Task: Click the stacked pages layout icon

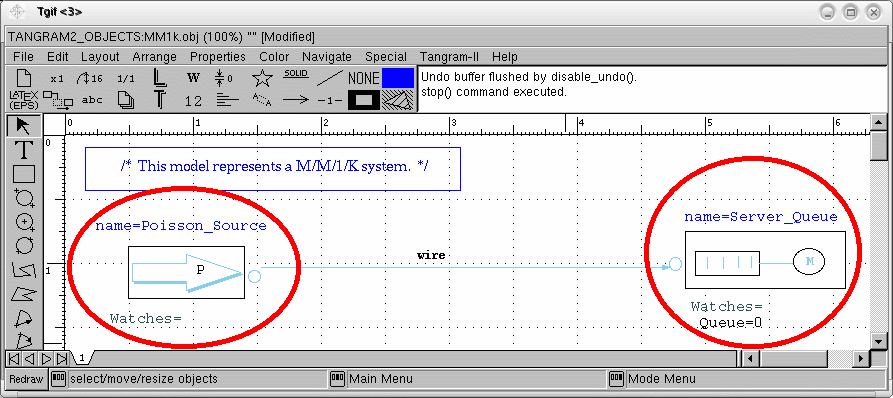Action: (x=126, y=100)
